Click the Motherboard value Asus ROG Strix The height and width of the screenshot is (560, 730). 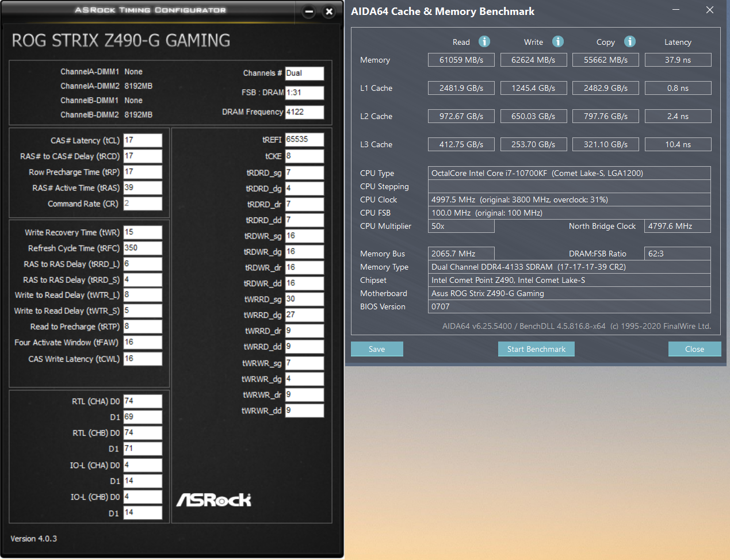coord(570,293)
